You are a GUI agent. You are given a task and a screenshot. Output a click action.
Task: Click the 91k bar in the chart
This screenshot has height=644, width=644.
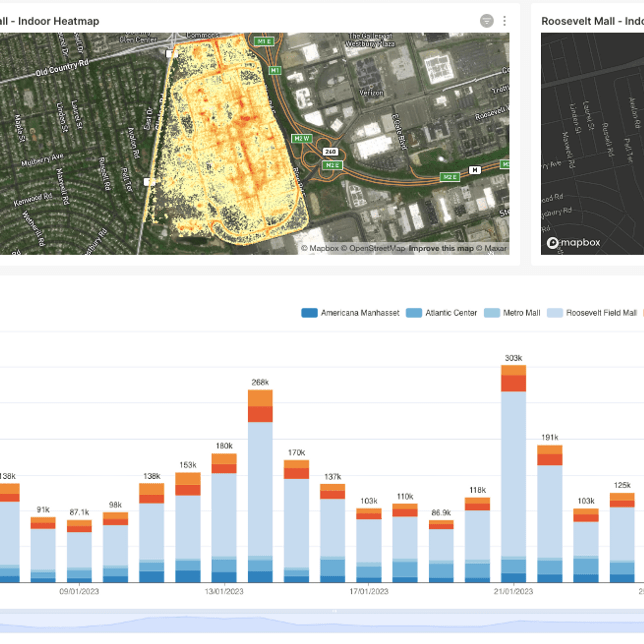click(x=43, y=550)
